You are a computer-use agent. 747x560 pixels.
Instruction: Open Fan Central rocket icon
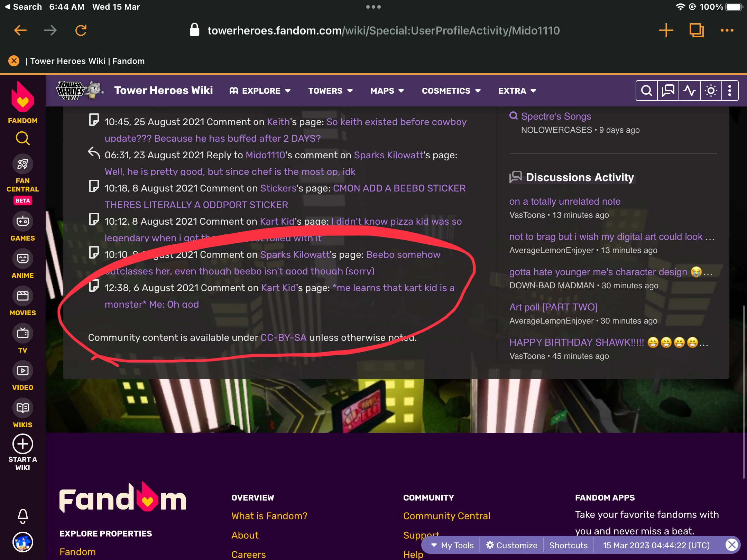22,164
